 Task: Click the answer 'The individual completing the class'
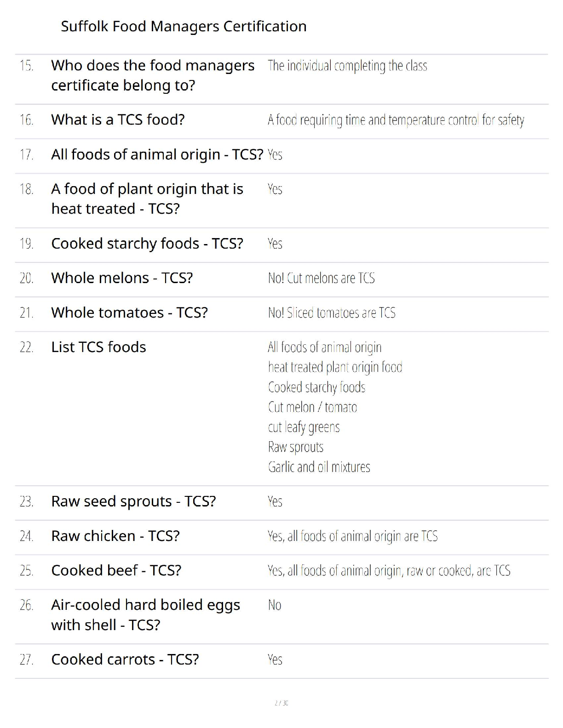pos(347,66)
